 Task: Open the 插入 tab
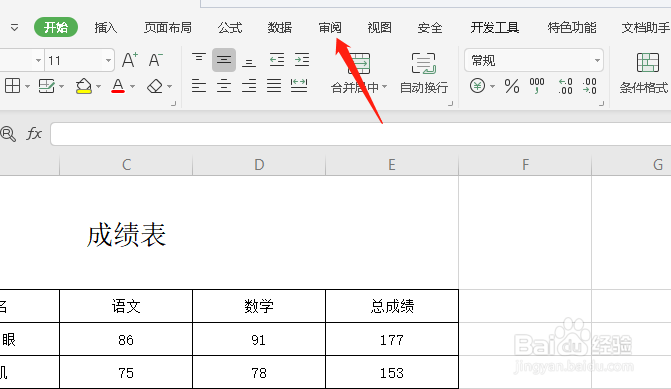click(106, 28)
